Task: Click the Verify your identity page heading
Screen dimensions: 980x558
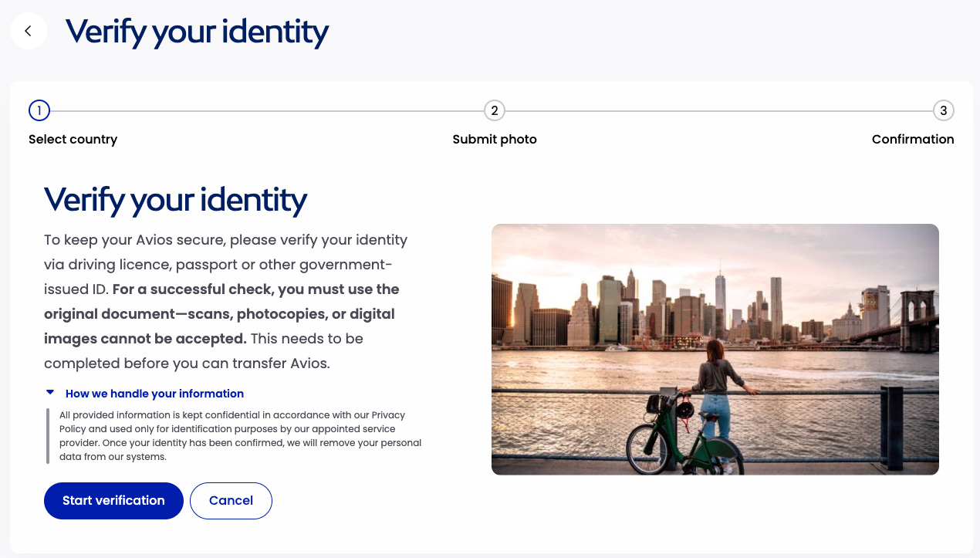Action: (x=174, y=199)
